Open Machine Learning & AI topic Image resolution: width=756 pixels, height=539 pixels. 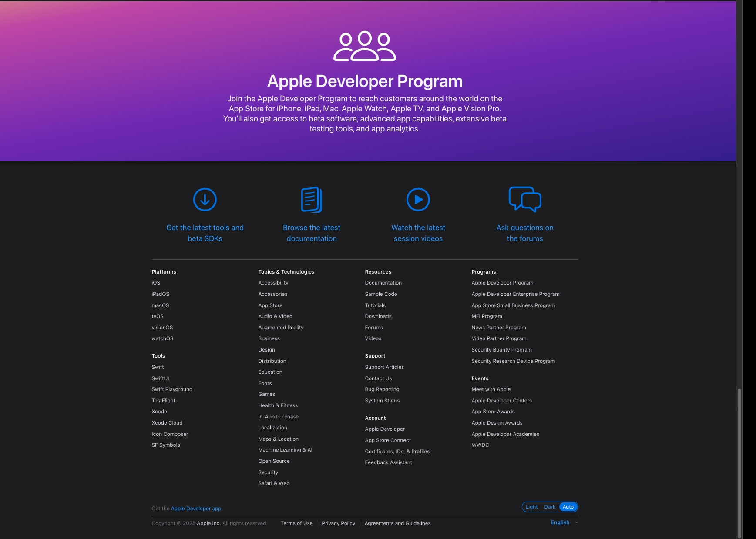click(x=285, y=450)
